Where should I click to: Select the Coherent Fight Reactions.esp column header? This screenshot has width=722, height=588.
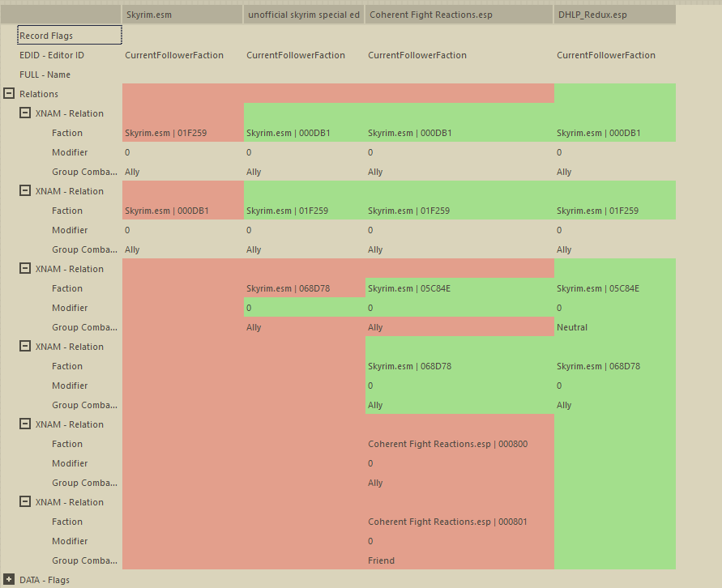(x=459, y=15)
